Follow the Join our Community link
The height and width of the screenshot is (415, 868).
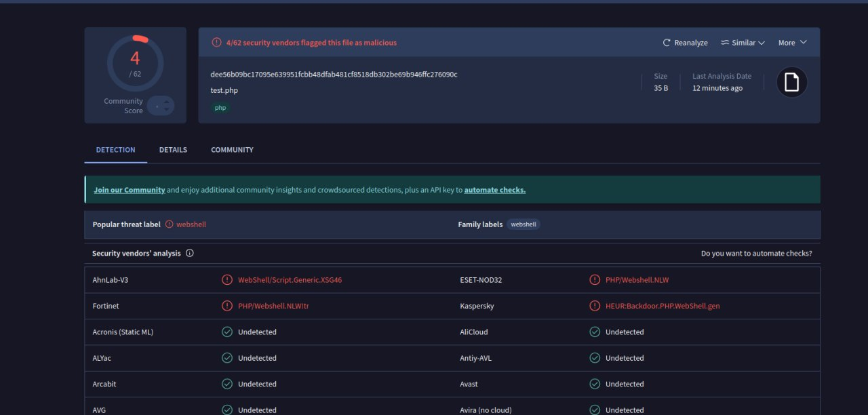coord(130,190)
